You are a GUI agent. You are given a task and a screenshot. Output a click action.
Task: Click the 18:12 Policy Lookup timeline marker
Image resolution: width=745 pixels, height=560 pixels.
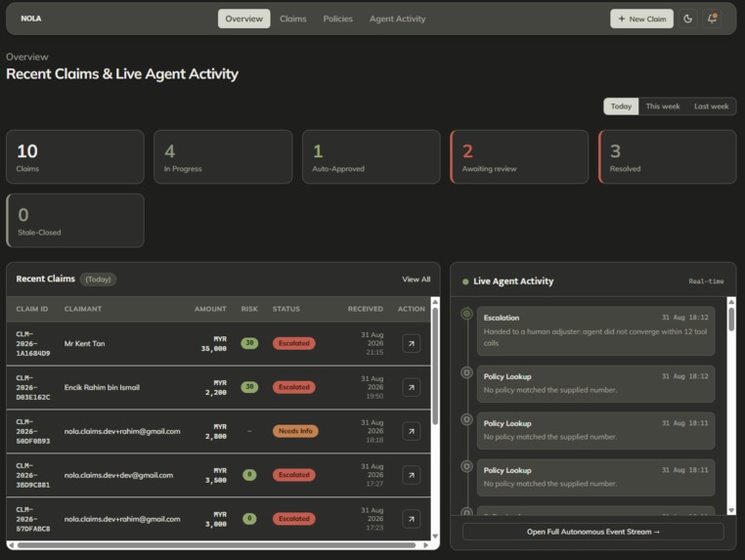click(466, 373)
